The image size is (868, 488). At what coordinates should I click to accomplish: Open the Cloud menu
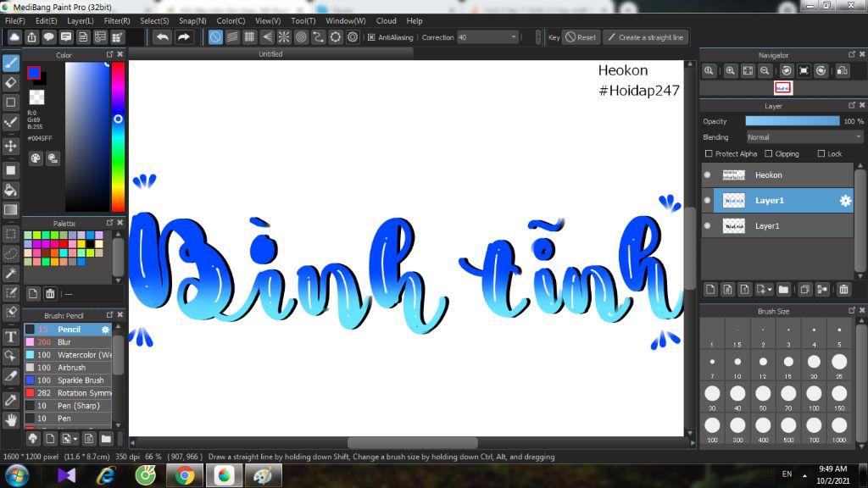point(386,21)
